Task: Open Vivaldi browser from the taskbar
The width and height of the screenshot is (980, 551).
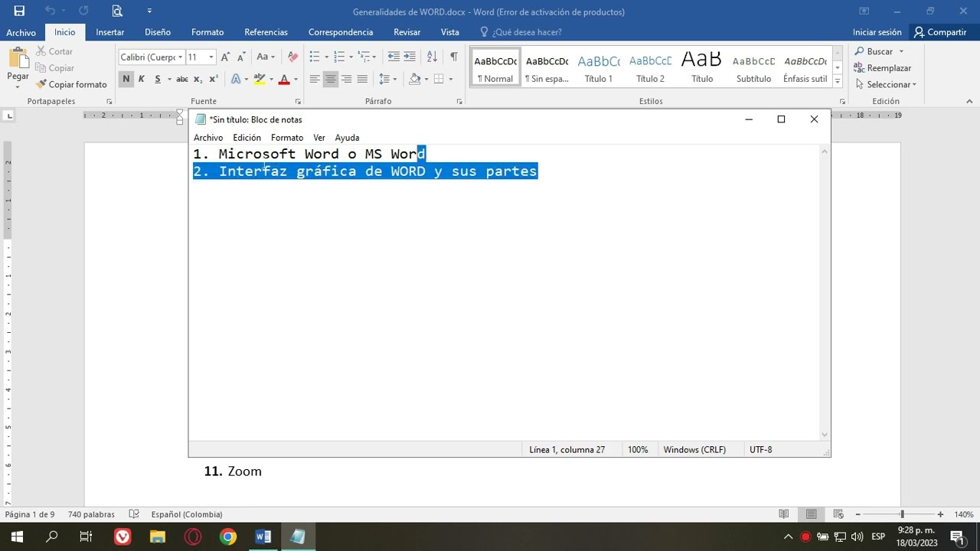Action: point(122,536)
